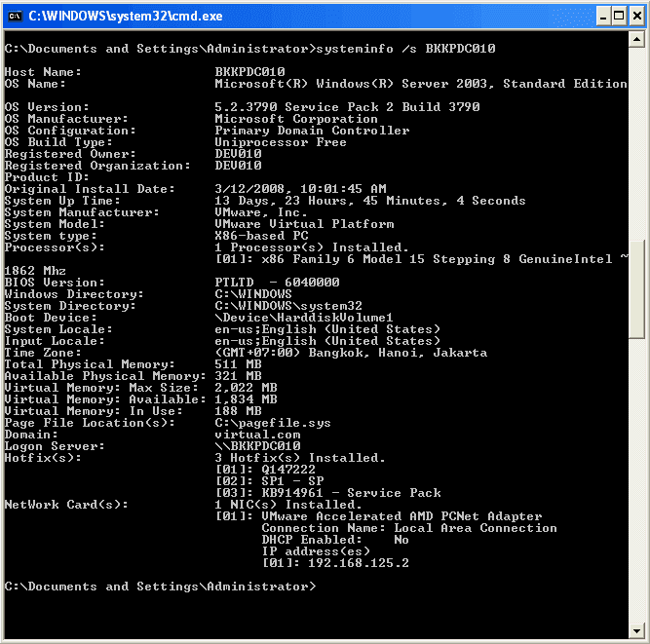Click time zone (GMT+07:00) Bangkok, Hanoi, Jakarta

pyautogui.click(x=351, y=353)
